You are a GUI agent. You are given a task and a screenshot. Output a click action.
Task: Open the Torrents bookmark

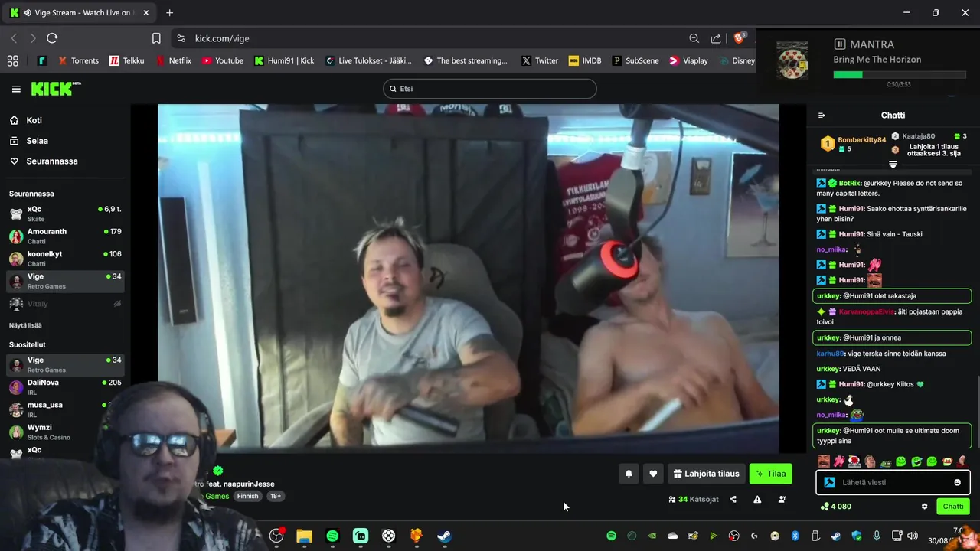tap(78, 60)
